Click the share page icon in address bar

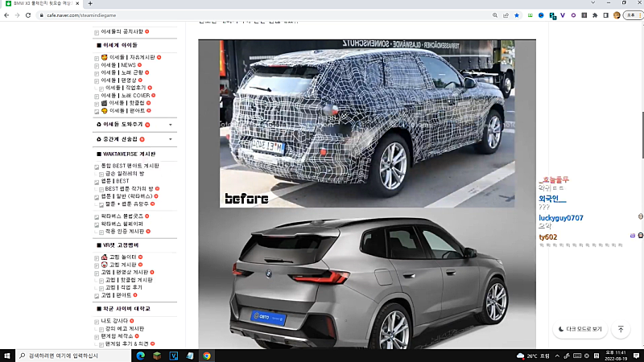pyautogui.click(x=506, y=15)
